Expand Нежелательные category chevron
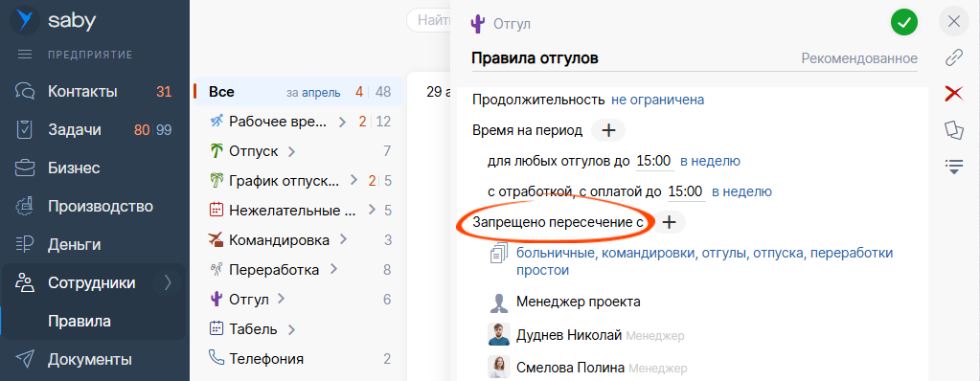The height and width of the screenshot is (381, 980). pos(372,210)
